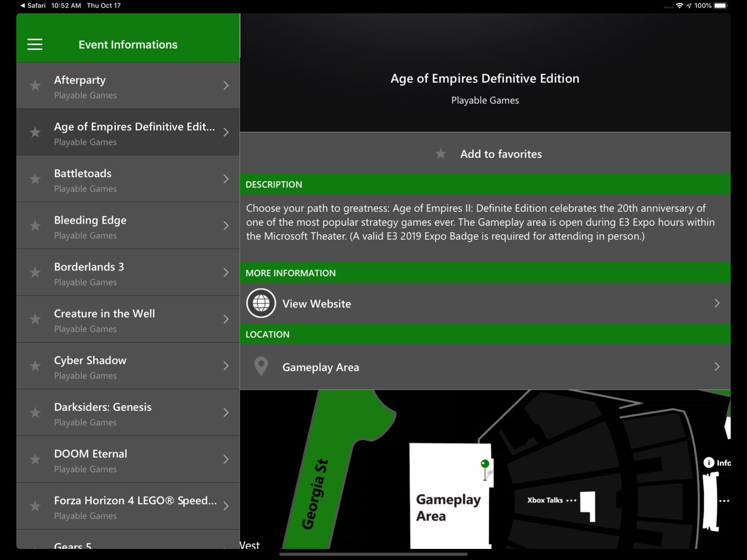
Task: Click star beside DOOM Eternal
Action: pos(35,460)
